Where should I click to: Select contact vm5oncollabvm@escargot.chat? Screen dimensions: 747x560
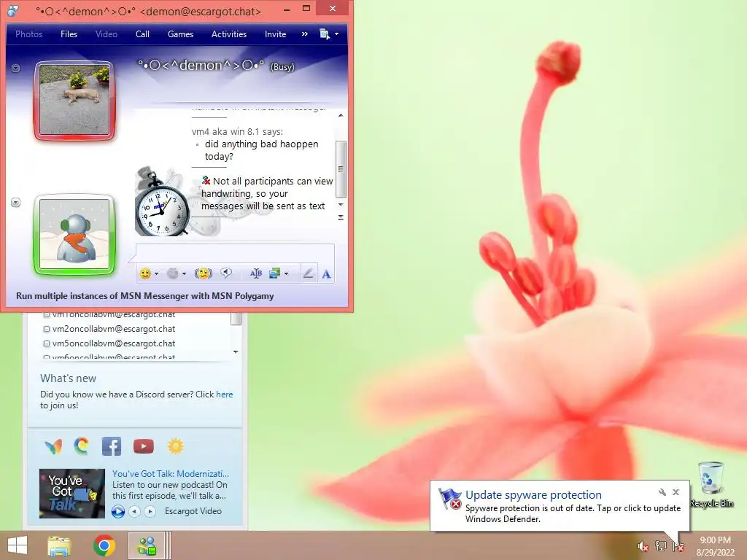tap(113, 343)
